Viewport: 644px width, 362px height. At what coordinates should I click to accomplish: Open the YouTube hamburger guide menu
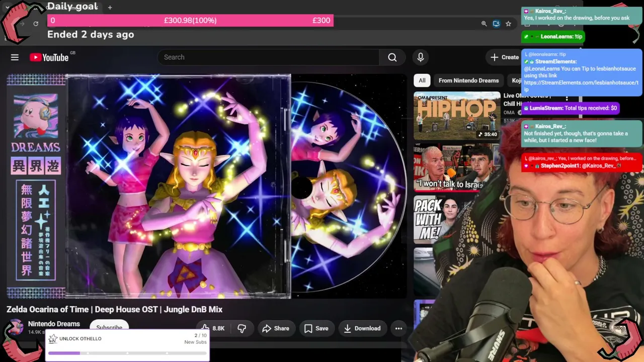[15, 57]
